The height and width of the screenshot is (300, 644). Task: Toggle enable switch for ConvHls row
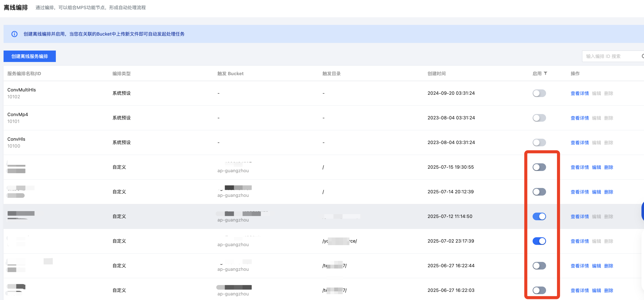pyautogui.click(x=539, y=143)
